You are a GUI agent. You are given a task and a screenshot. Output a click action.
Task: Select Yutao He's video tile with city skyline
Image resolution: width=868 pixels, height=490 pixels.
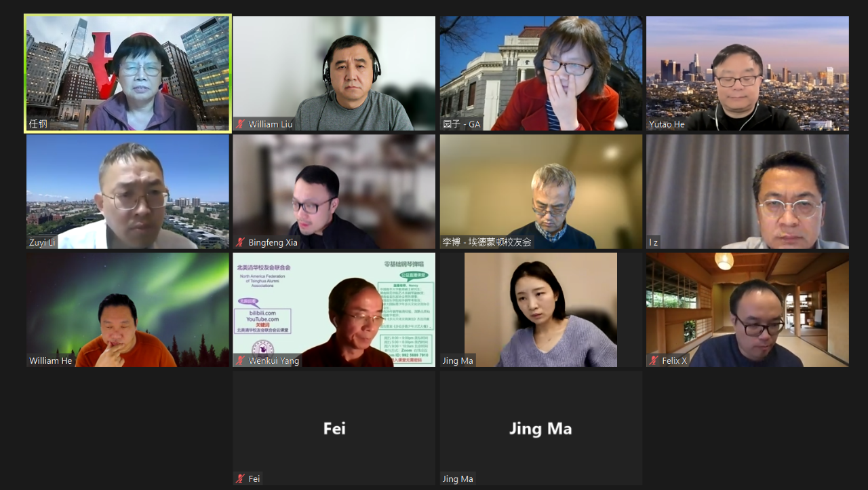pyautogui.click(x=747, y=73)
